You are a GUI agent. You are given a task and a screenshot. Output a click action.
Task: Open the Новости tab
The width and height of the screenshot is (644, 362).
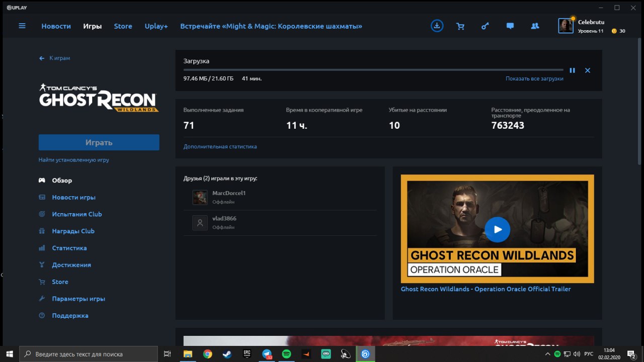click(x=56, y=26)
